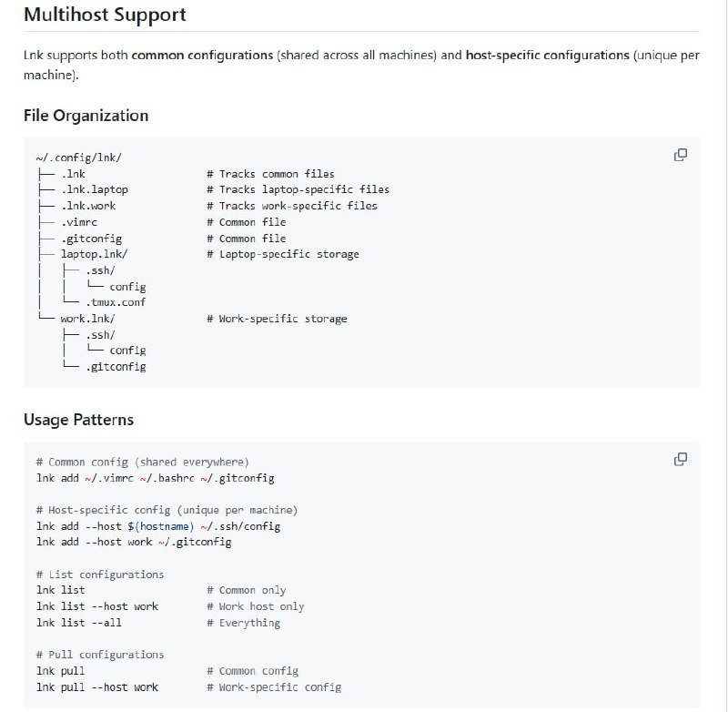This screenshot has width=728, height=712.
Task: Click the 'lnk add ~/.vimrc ~/.bashrc ~/.gitconfig' line
Action: point(155,478)
